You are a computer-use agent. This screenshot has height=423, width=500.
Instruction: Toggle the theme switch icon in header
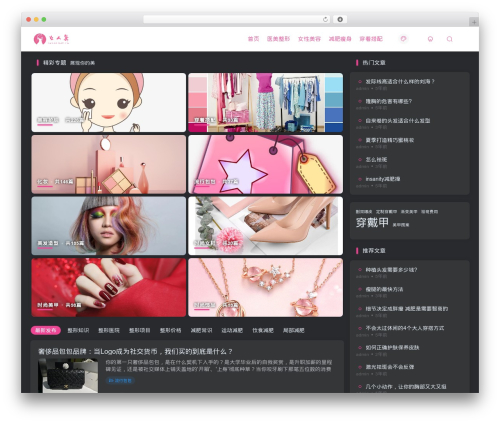tap(403, 39)
